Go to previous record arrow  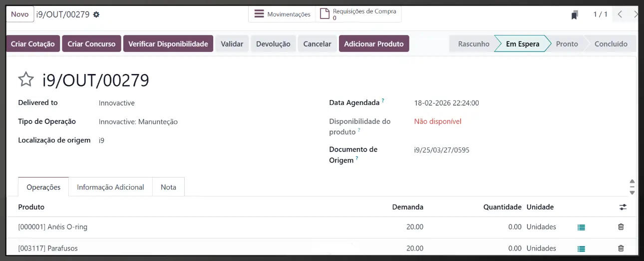click(620, 14)
